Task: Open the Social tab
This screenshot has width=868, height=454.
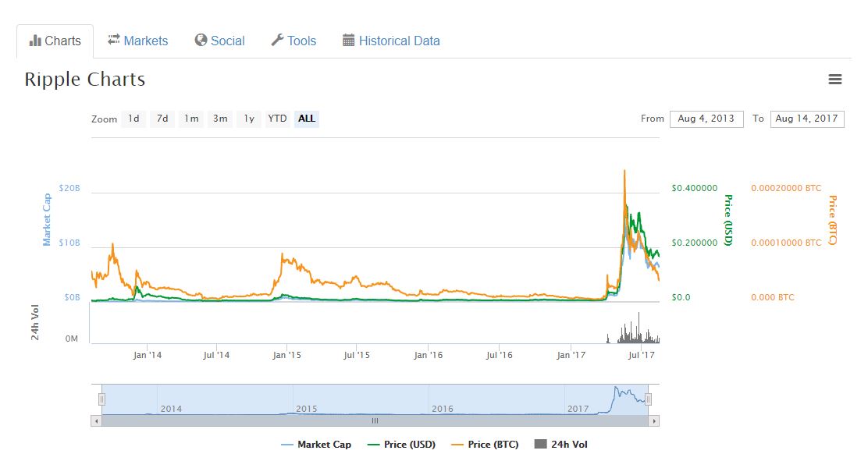Action: [x=219, y=41]
